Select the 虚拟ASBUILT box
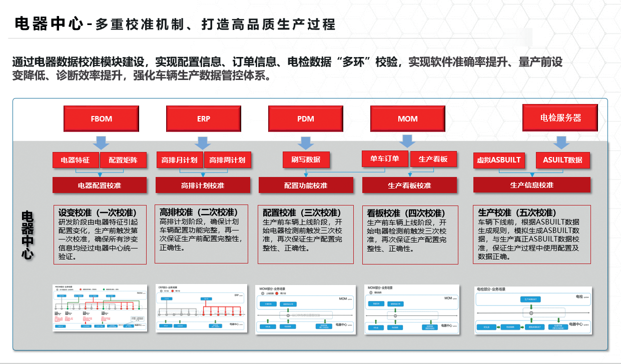The height and width of the screenshot is (364, 621). 498,160
